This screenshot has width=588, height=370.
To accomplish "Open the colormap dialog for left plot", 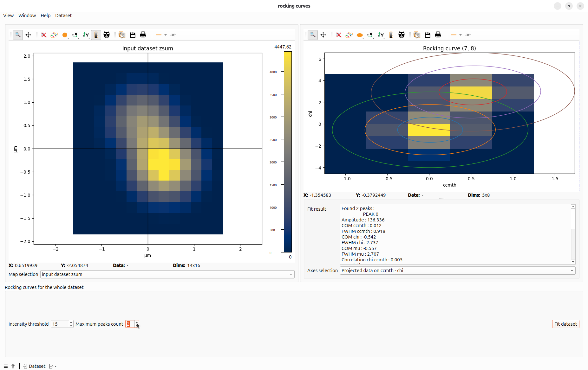I will point(54,35).
